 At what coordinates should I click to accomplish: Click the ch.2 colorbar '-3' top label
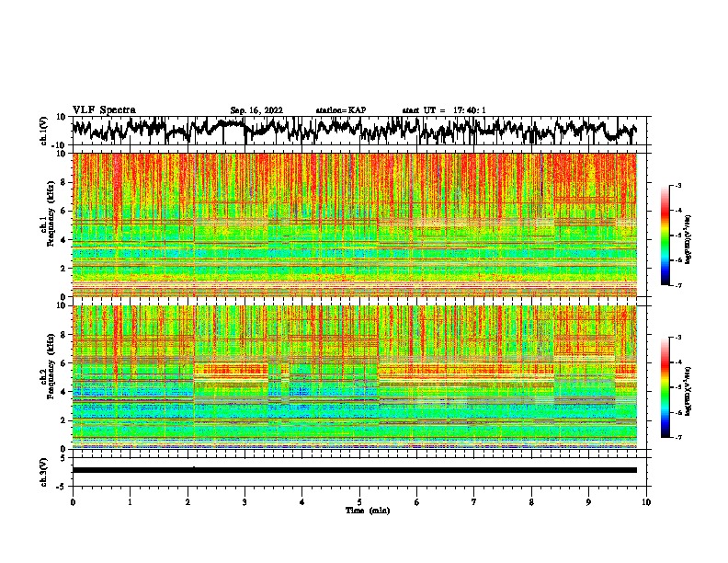click(678, 337)
